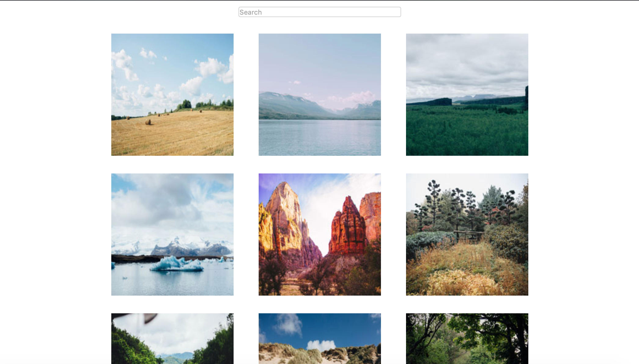Image resolution: width=639 pixels, height=364 pixels.
Task: Select the green valley photo in bottom row
Action: point(172,338)
